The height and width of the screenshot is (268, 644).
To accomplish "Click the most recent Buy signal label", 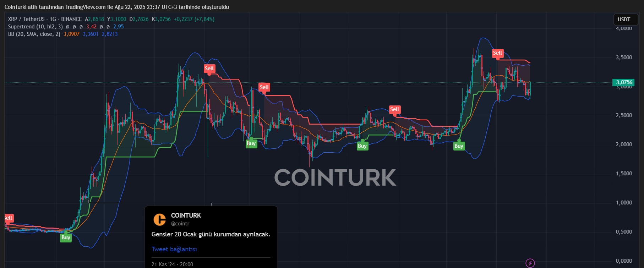I will coord(459,146).
